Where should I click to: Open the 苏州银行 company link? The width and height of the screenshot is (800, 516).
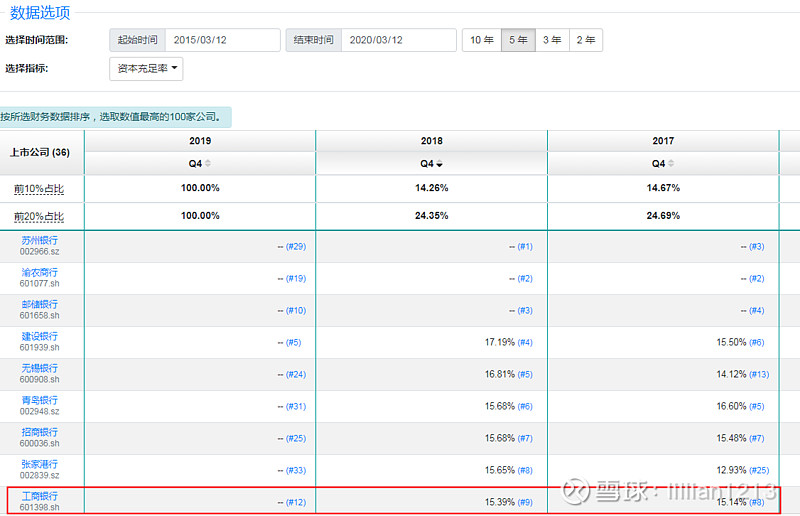(40, 240)
